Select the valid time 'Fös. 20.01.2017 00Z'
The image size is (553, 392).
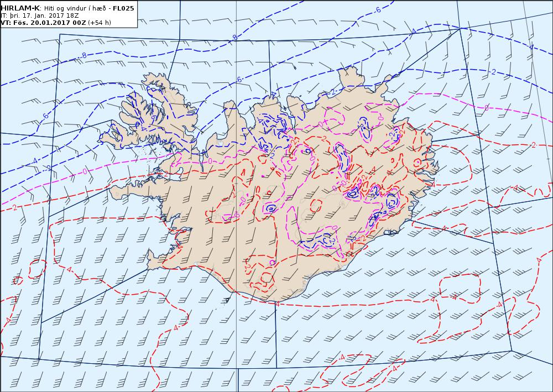click(x=49, y=23)
